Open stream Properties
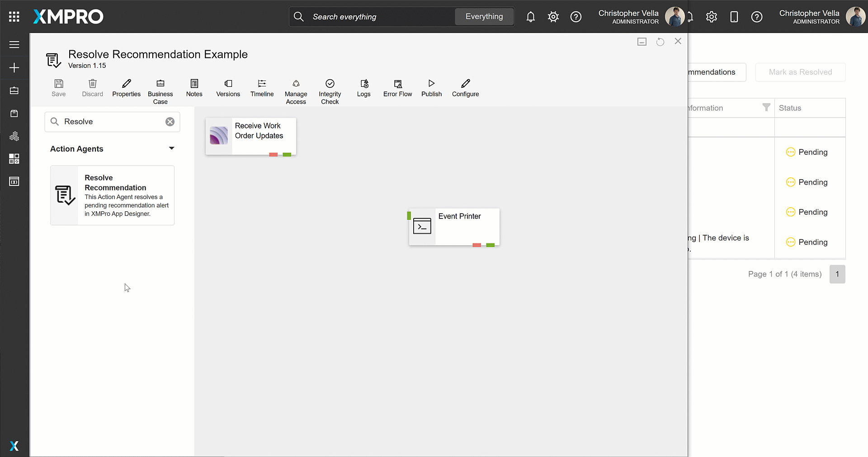Image resolution: width=868 pixels, height=457 pixels. [x=126, y=88]
